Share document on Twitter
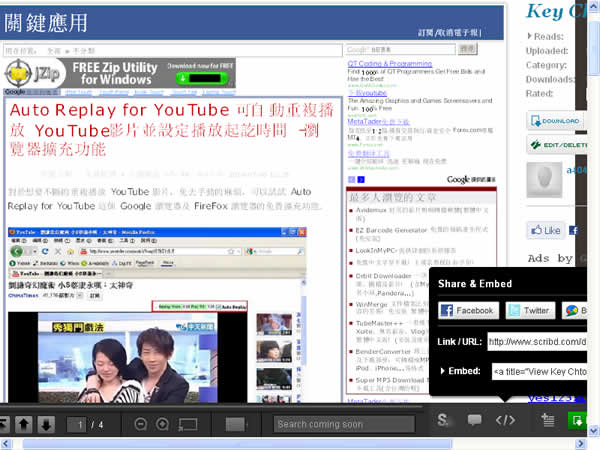Viewport: 600px width, 450px height. click(529, 310)
